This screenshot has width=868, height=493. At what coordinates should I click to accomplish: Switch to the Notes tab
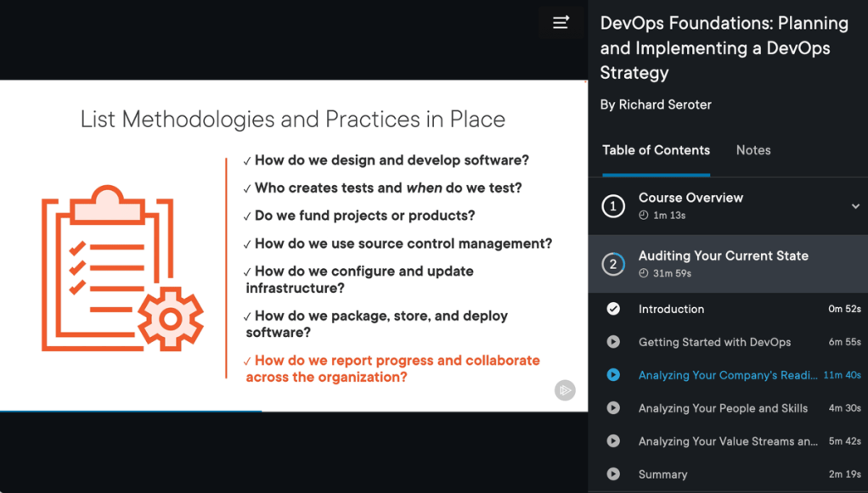coord(753,150)
